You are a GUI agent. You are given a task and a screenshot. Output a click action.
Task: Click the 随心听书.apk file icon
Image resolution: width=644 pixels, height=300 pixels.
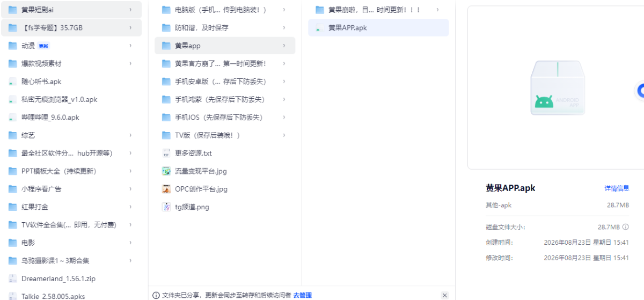point(12,82)
